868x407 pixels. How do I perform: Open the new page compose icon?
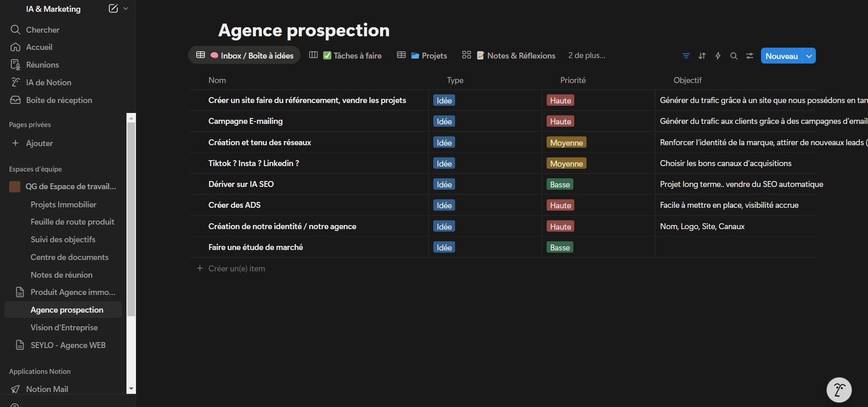pos(113,9)
